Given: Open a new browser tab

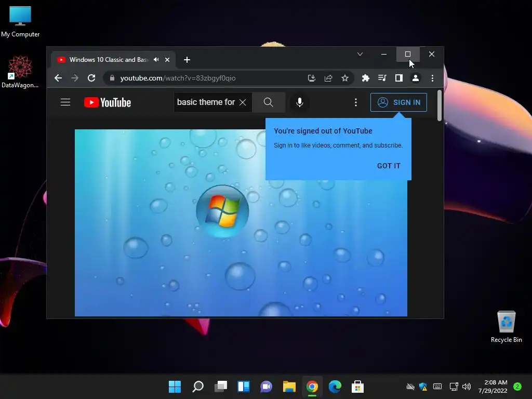Looking at the screenshot, I should click(187, 60).
